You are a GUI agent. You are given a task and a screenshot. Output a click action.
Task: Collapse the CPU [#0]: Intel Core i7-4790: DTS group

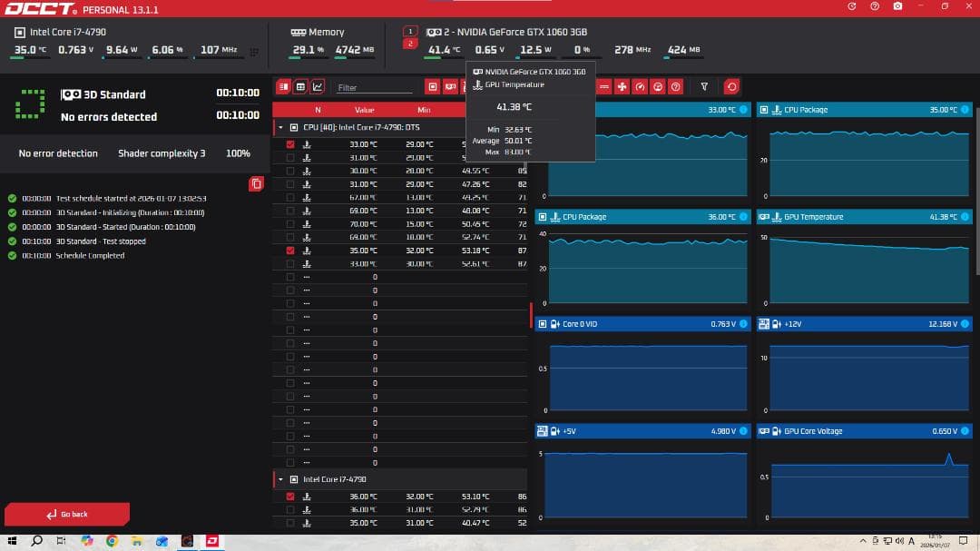coord(280,128)
